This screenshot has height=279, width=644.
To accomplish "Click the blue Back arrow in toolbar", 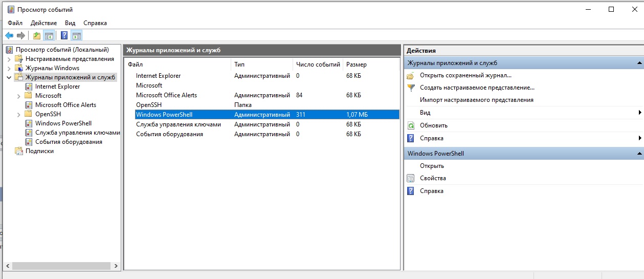I will tap(9, 35).
